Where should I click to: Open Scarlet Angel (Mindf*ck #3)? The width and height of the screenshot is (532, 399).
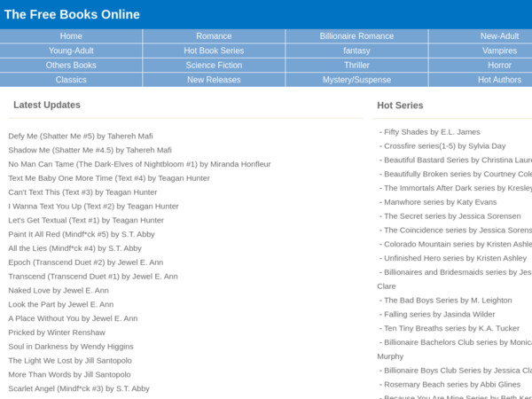tap(79, 388)
